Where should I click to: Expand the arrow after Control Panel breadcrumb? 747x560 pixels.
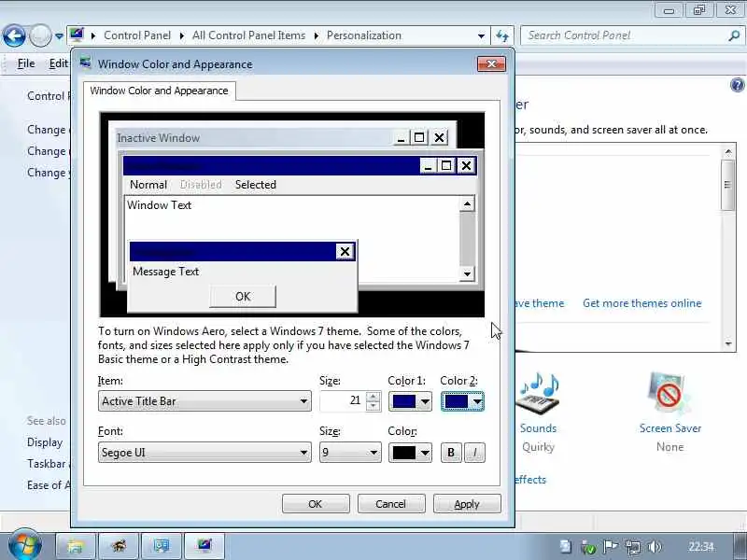click(182, 35)
